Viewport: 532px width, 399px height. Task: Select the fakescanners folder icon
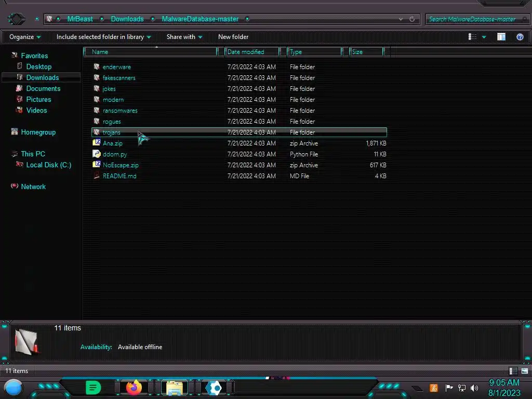[x=97, y=77]
